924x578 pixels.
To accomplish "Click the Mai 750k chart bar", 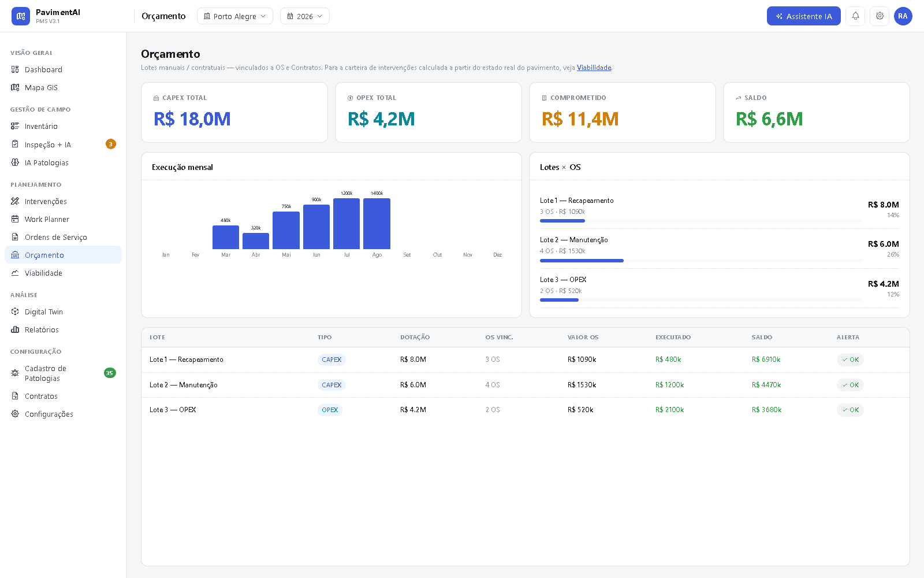I will tap(286, 230).
